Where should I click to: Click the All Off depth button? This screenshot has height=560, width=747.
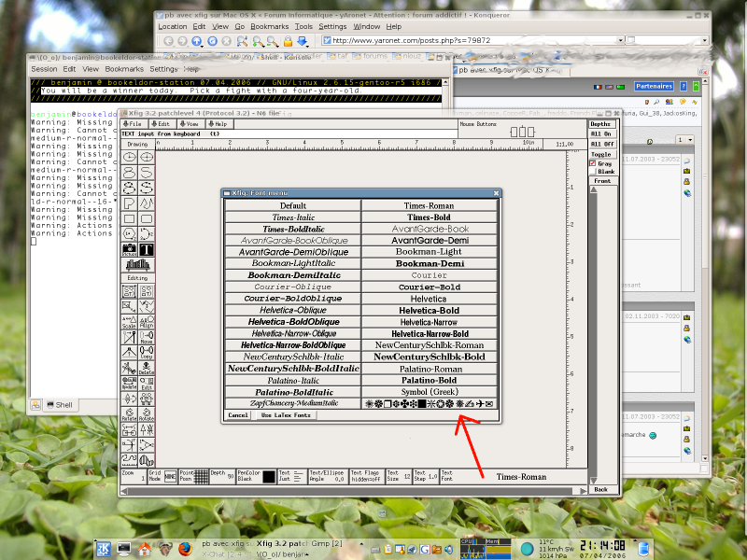tap(602, 144)
